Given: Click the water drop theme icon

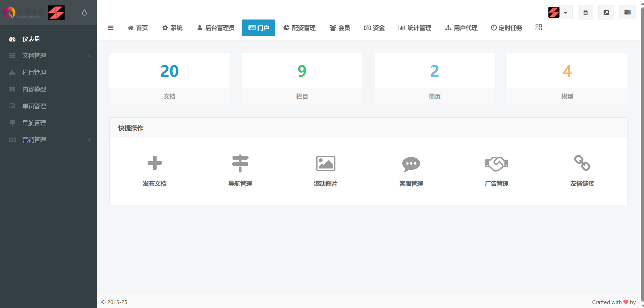Looking at the screenshot, I should point(84,12).
